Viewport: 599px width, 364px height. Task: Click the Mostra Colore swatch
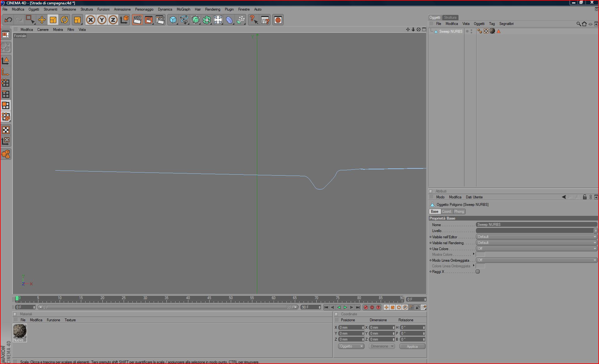point(480,255)
